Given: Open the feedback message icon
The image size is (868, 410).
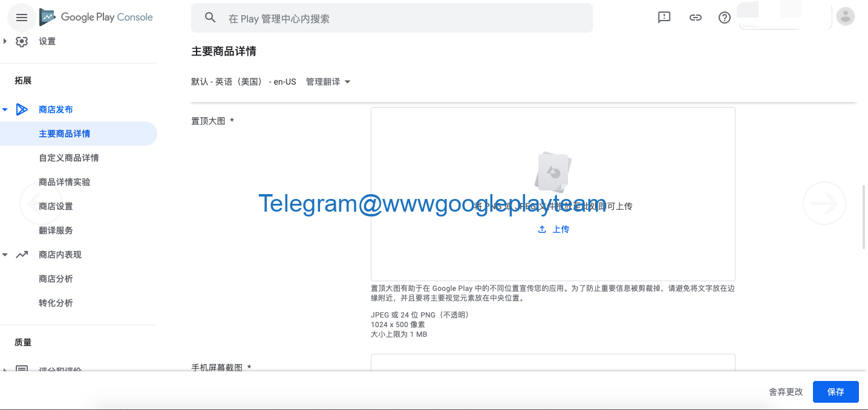Looking at the screenshot, I should click(x=664, y=18).
